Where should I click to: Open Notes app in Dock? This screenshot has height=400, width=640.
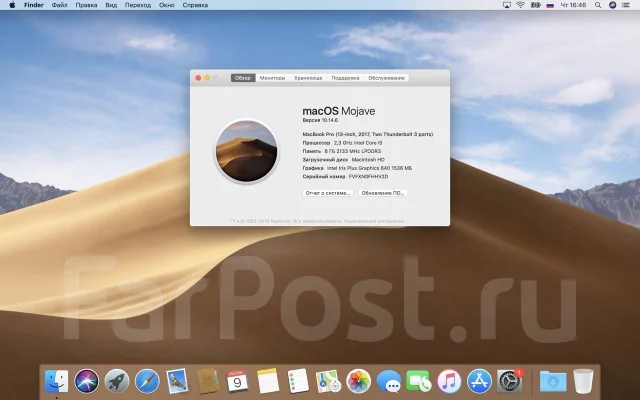coord(268,381)
